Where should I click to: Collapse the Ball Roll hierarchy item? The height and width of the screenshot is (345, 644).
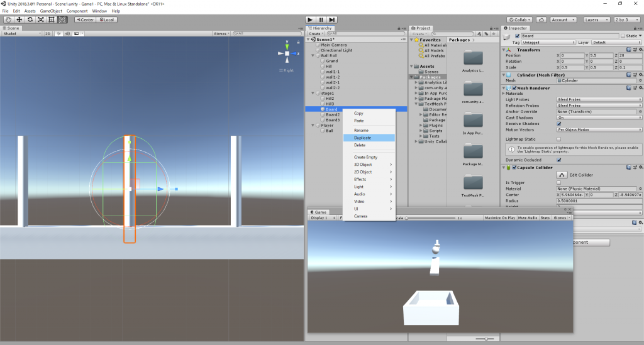click(x=313, y=55)
